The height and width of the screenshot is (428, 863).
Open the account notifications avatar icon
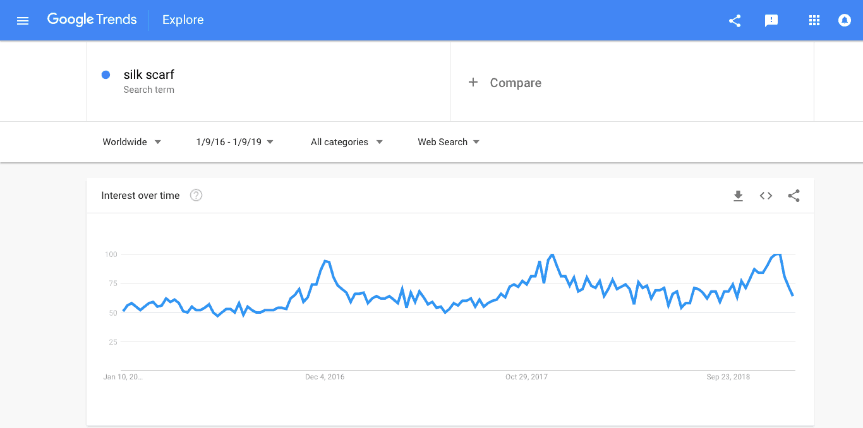(844, 20)
